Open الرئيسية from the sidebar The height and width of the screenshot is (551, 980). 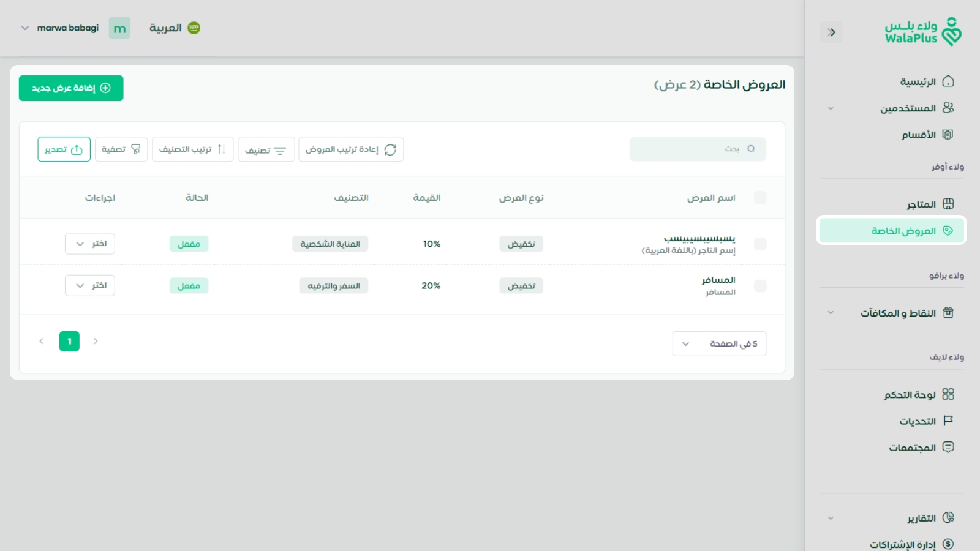pyautogui.click(x=918, y=81)
